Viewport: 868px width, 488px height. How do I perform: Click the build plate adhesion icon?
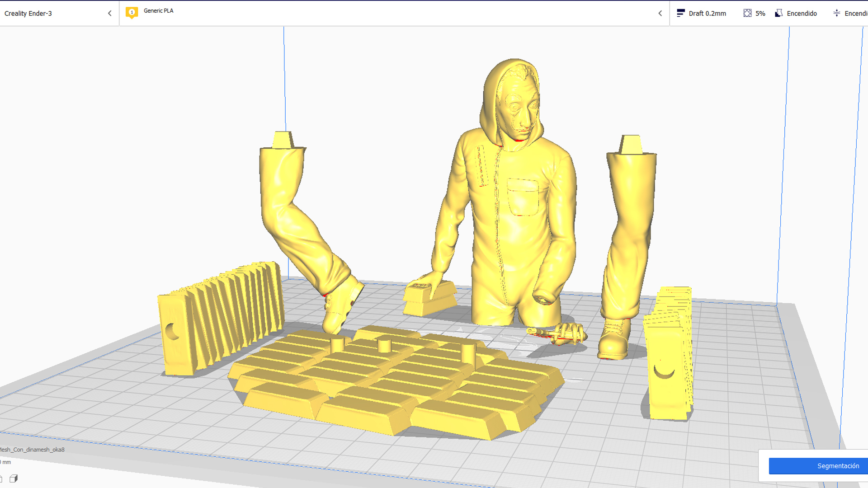[836, 13]
